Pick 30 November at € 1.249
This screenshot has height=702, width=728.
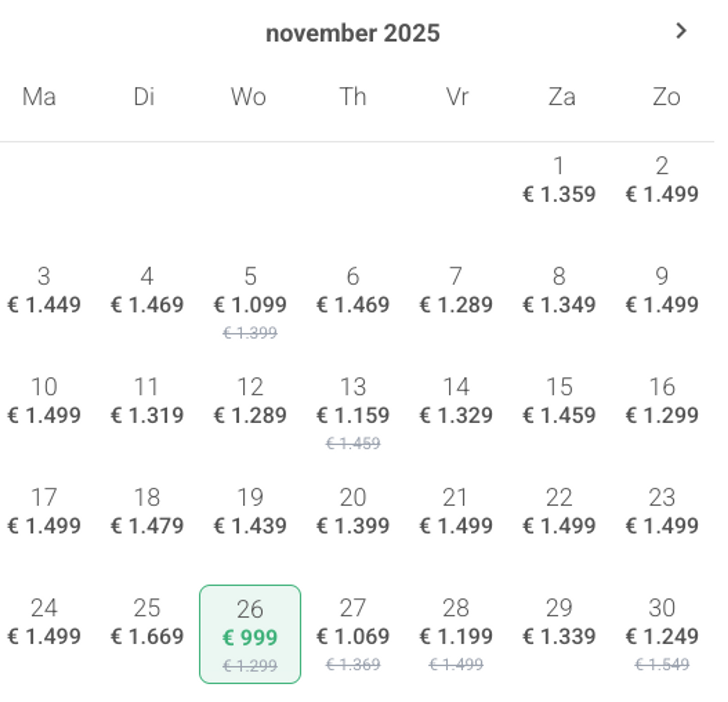click(x=662, y=634)
